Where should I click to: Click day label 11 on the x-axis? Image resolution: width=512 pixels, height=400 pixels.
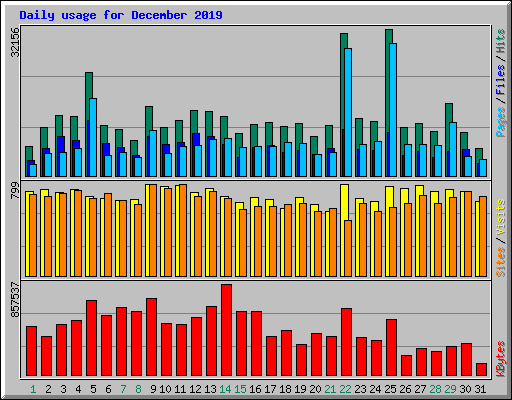(x=180, y=389)
